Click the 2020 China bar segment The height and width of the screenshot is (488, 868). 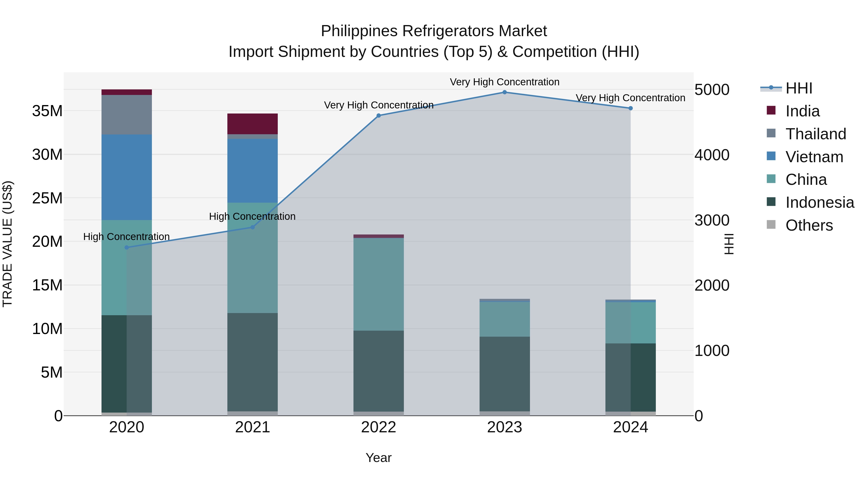click(127, 268)
